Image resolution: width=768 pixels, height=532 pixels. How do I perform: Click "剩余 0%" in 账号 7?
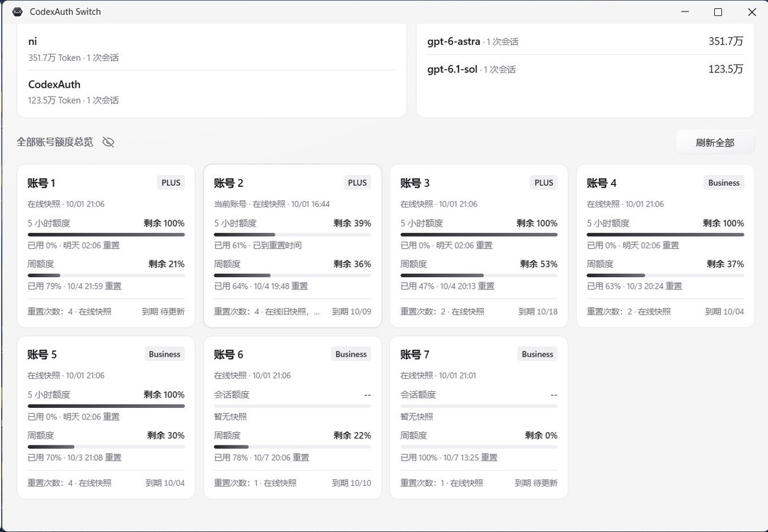click(541, 435)
